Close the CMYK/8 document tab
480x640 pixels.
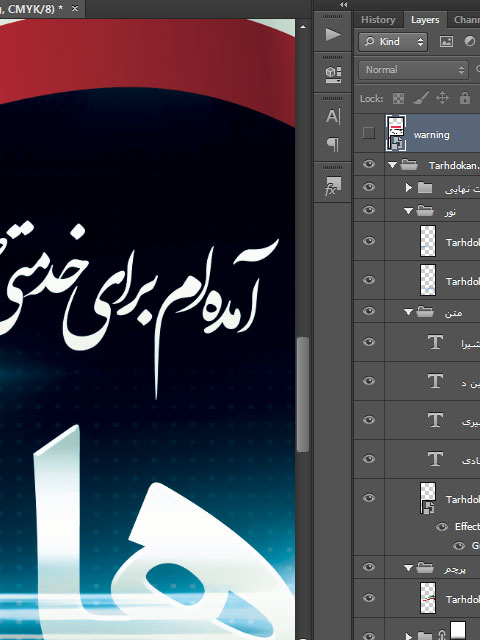click(x=75, y=8)
